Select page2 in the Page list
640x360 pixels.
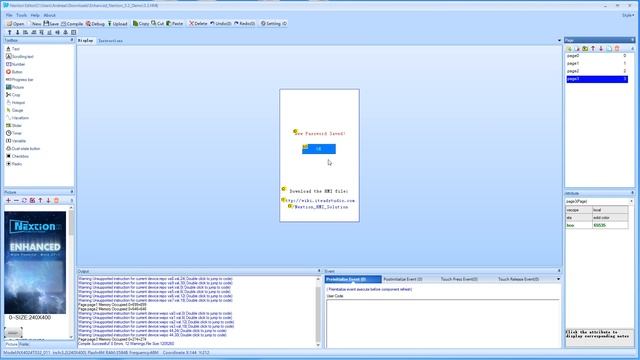[597, 71]
